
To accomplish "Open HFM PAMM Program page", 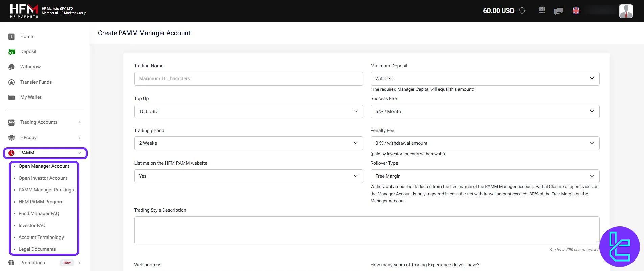I will [41, 202].
